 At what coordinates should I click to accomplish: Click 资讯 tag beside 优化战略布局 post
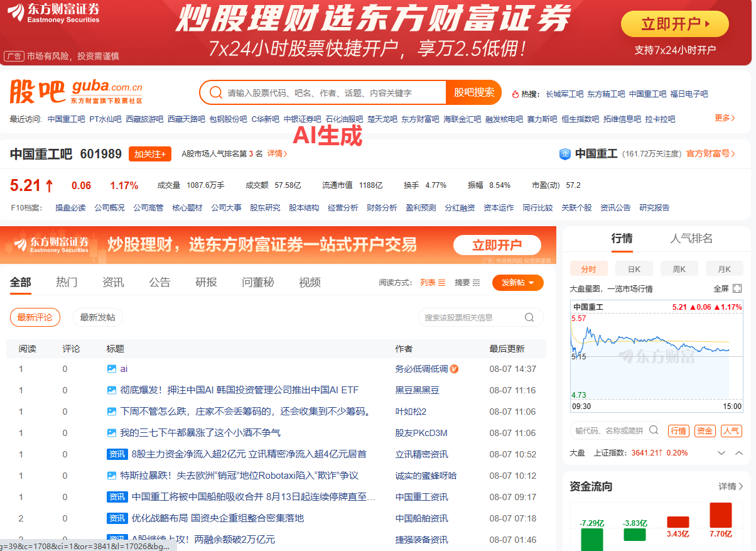pos(117,518)
